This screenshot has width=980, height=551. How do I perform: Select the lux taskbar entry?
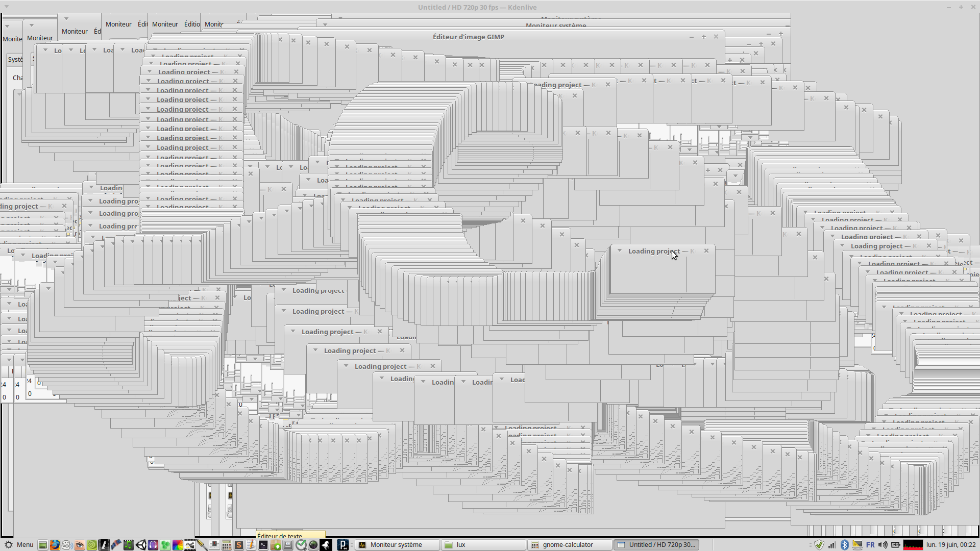tap(461, 545)
